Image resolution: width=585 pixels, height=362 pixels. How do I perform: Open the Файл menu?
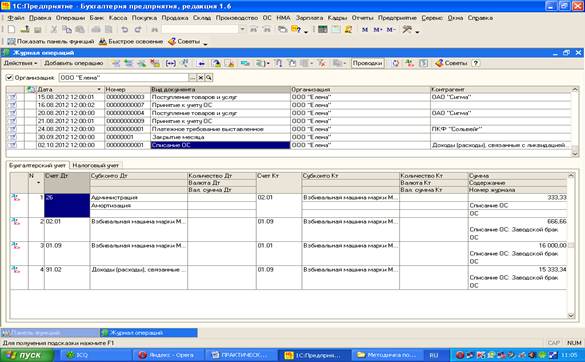(16, 18)
